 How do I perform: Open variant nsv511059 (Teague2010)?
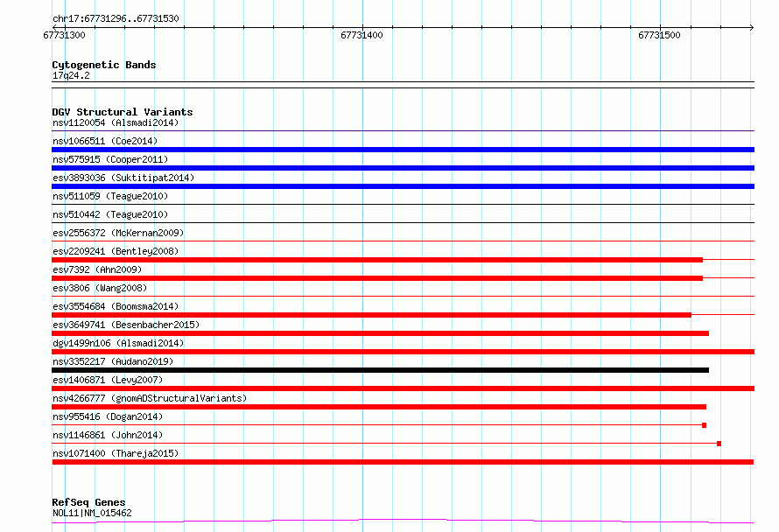[110, 196]
